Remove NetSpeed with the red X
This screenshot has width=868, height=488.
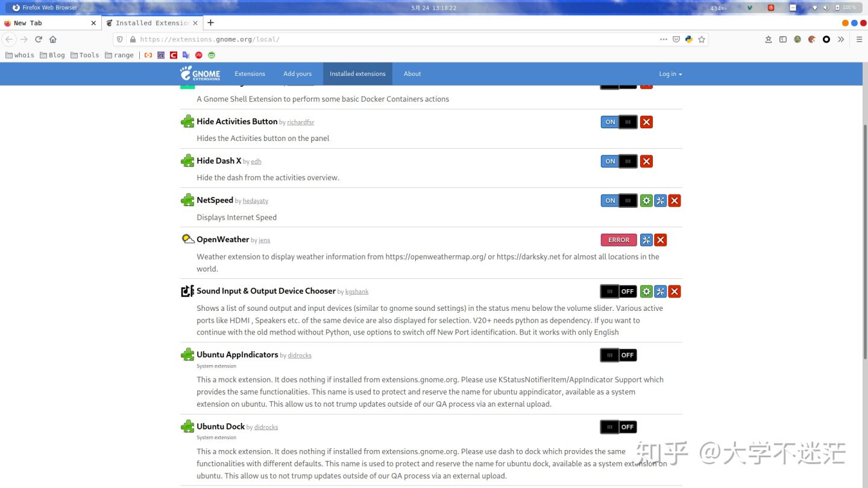coord(675,201)
